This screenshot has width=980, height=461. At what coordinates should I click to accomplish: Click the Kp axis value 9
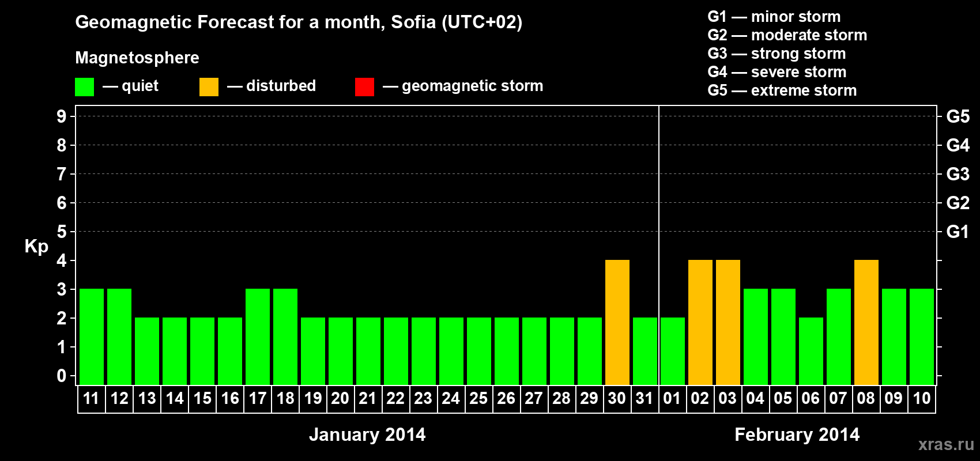tap(62, 116)
